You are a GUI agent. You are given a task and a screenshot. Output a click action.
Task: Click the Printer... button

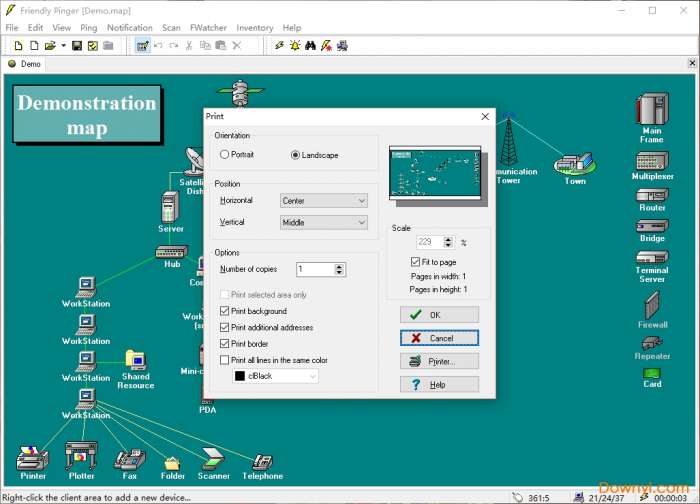[x=439, y=361]
